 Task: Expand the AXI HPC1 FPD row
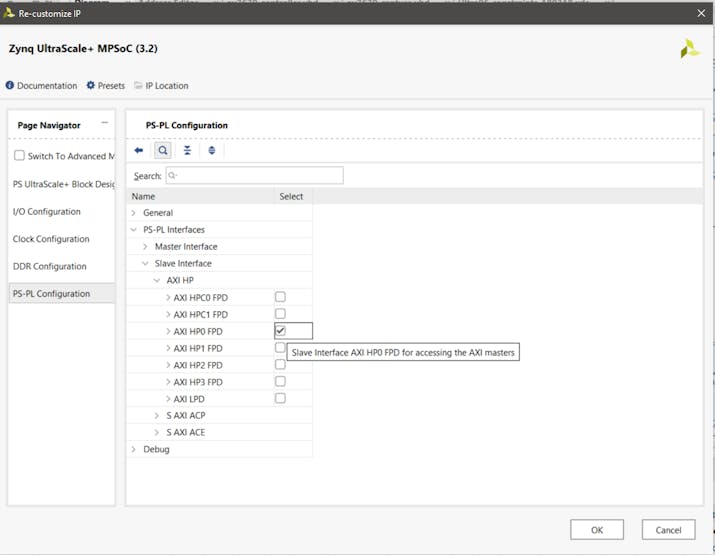[168, 314]
